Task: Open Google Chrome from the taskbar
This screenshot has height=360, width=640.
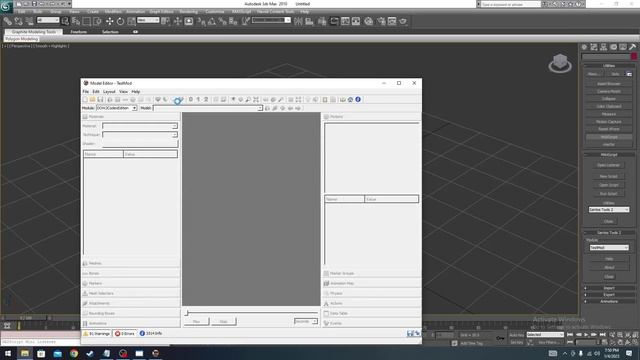Action: (74, 353)
